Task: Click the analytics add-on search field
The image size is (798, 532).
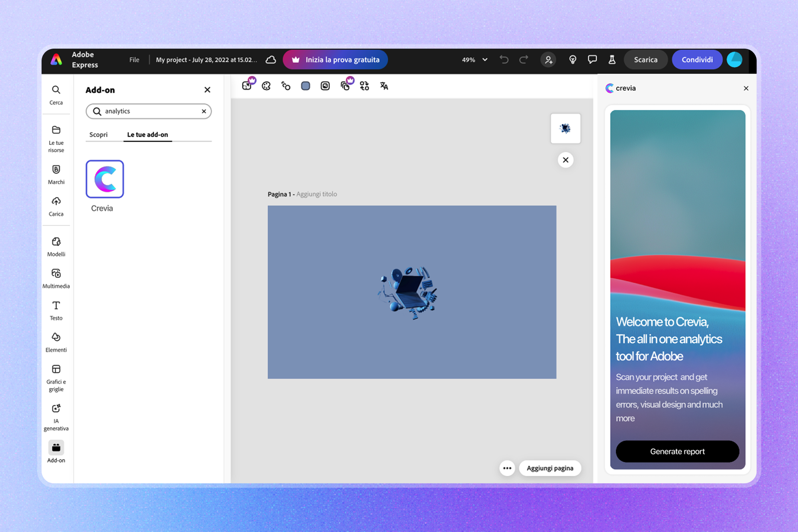Action: (x=150, y=111)
